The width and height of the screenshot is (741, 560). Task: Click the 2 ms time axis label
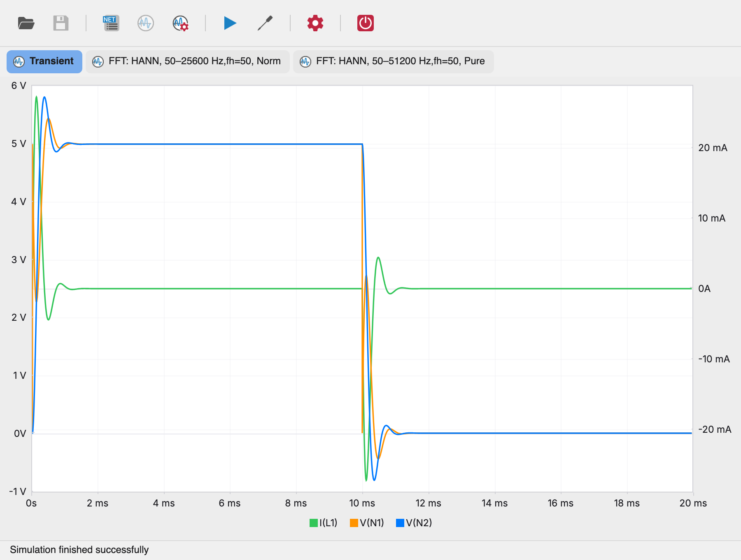(x=98, y=503)
